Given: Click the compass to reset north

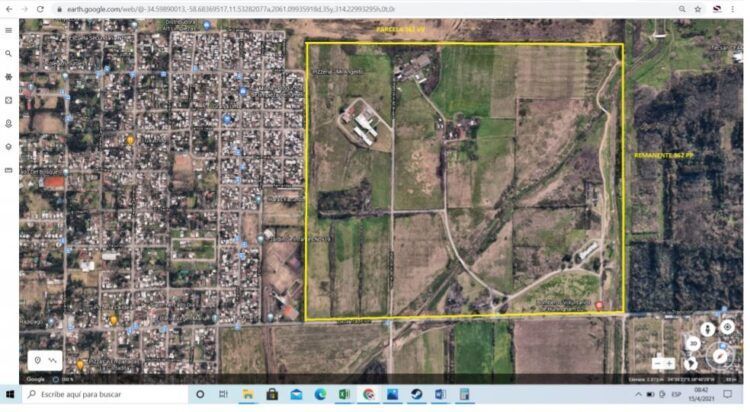Looking at the screenshot, I should click(x=720, y=355).
